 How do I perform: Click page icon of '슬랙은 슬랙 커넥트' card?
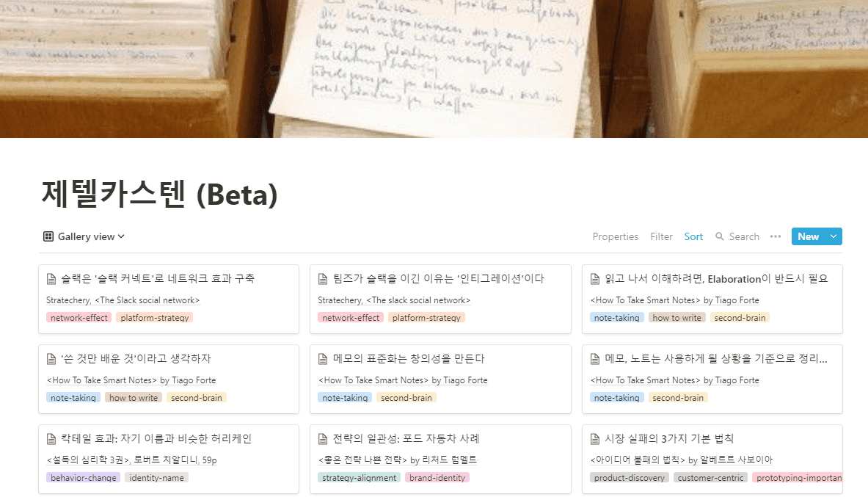(51, 279)
